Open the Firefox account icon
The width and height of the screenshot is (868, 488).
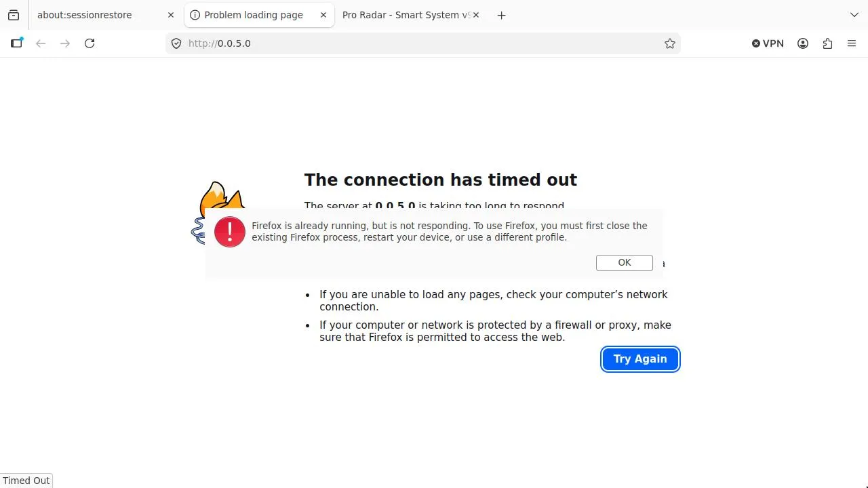click(803, 43)
